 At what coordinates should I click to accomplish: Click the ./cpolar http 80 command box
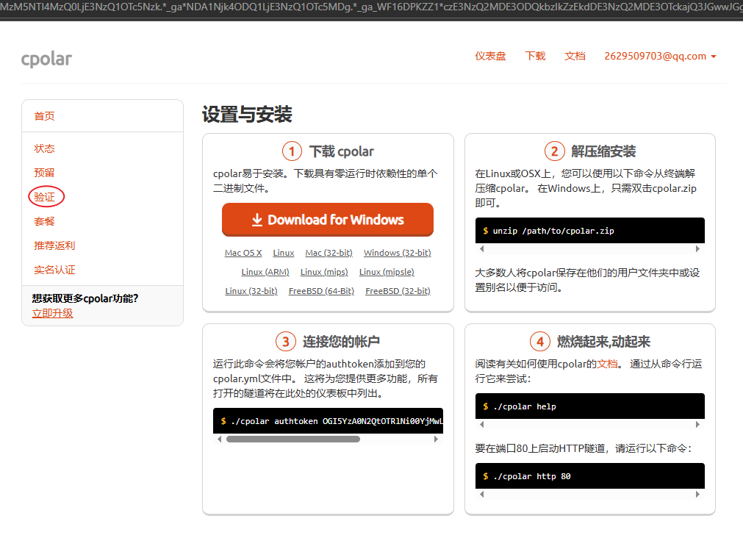(590, 476)
